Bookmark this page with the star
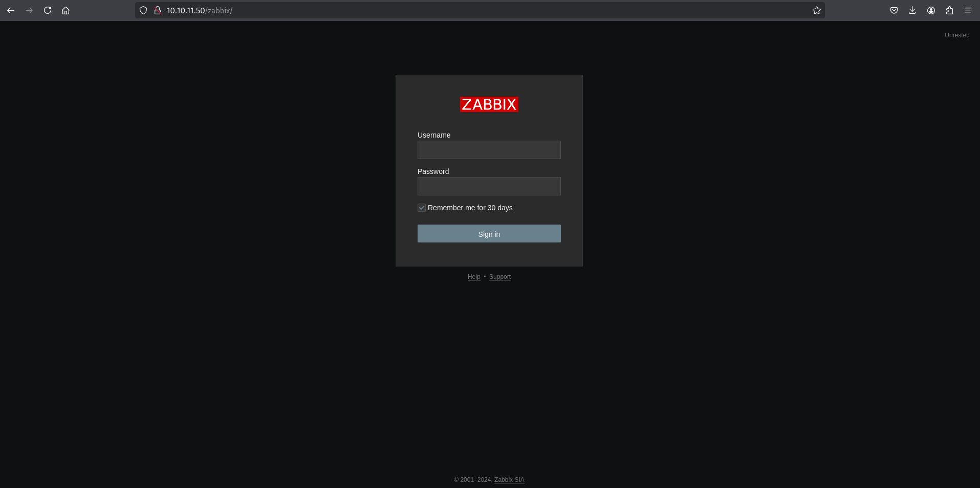The height and width of the screenshot is (488, 980). (817, 10)
